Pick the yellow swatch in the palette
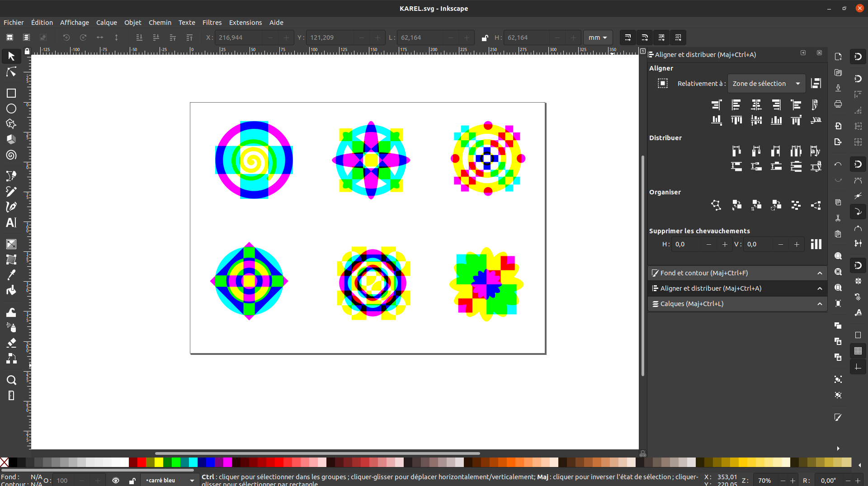Image resolution: width=868 pixels, height=486 pixels. click(x=159, y=462)
